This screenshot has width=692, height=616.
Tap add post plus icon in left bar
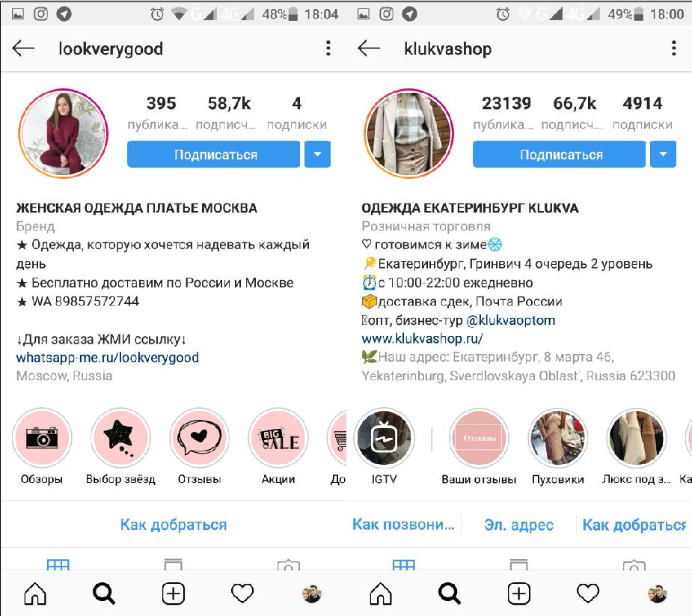pyautogui.click(x=174, y=593)
